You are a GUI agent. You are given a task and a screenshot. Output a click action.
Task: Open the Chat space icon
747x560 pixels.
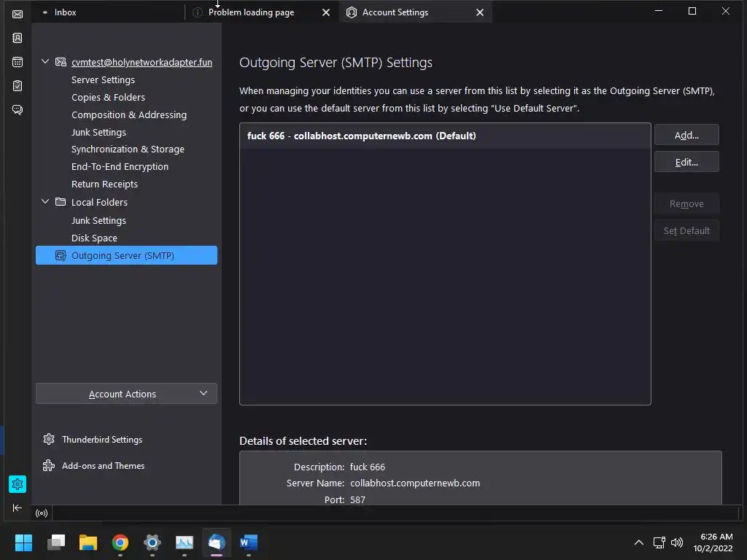tap(18, 110)
